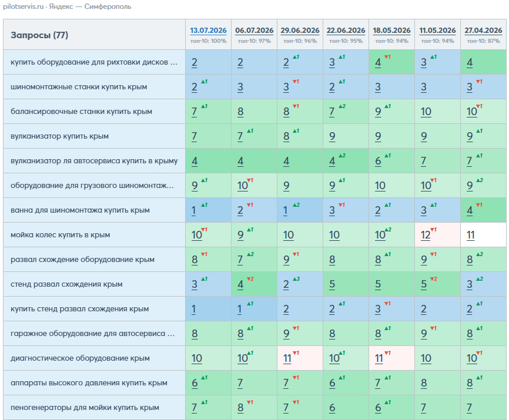Open the 11.05.2026 date header

coord(437,31)
